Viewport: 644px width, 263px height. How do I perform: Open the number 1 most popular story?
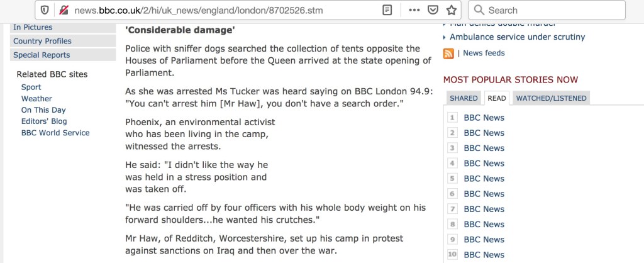(484, 118)
